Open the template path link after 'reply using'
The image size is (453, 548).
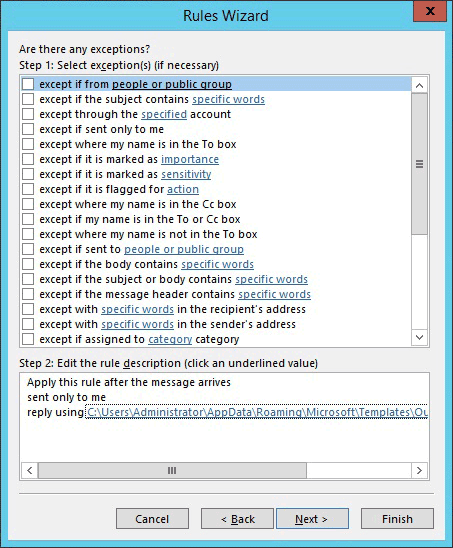click(x=257, y=412)
